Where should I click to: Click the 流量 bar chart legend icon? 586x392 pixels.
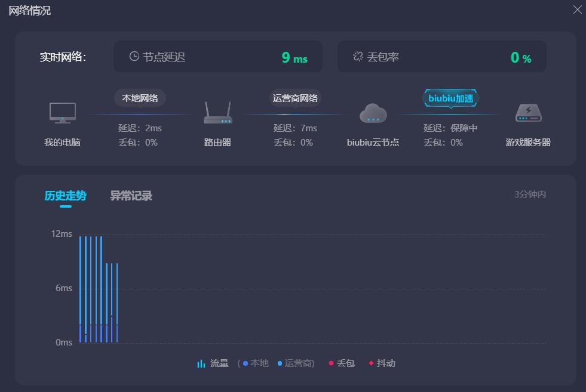[201, 363]
